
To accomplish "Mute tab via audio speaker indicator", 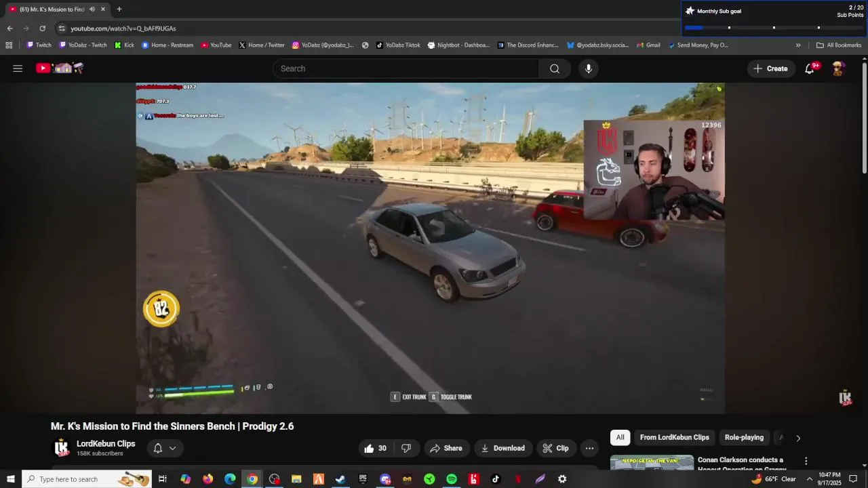I will coord(92,9).
